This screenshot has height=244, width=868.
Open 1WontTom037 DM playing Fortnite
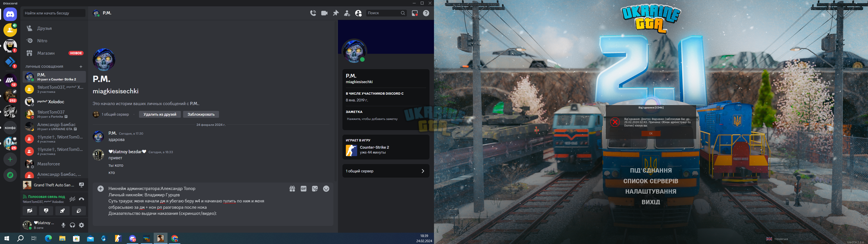click(54, 114)
